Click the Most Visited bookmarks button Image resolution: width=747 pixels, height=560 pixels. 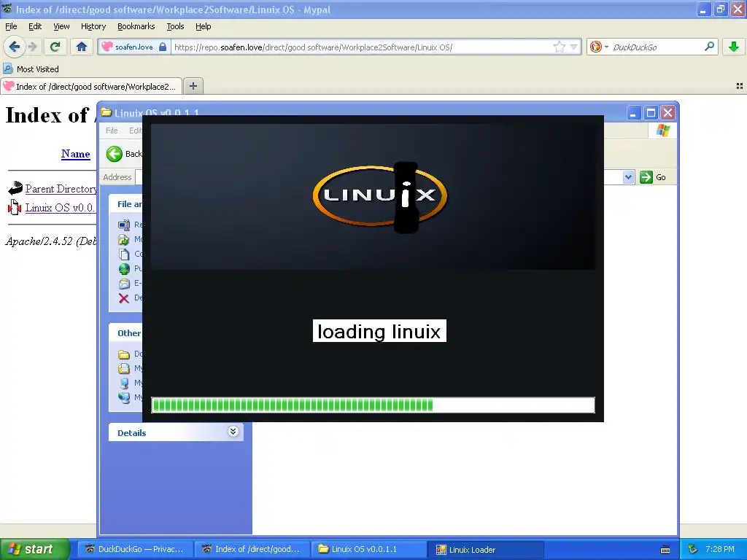click(x=31, y=69)
